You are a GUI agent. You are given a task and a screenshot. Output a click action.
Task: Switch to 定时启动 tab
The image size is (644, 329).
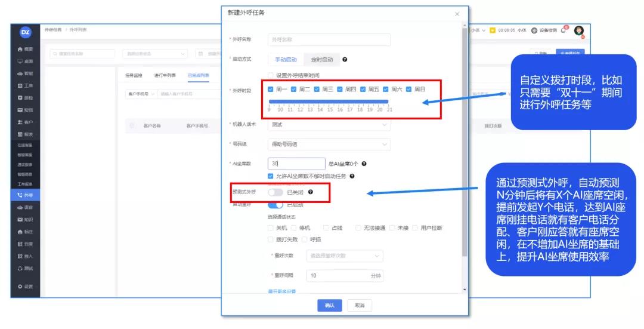pos(322,60)
